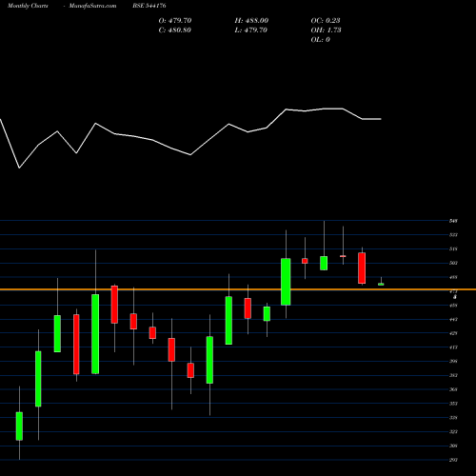Viewport: 476px width, 476px height.
Task: Click the 353 price axis label
Action: click(x=453, y=404)
